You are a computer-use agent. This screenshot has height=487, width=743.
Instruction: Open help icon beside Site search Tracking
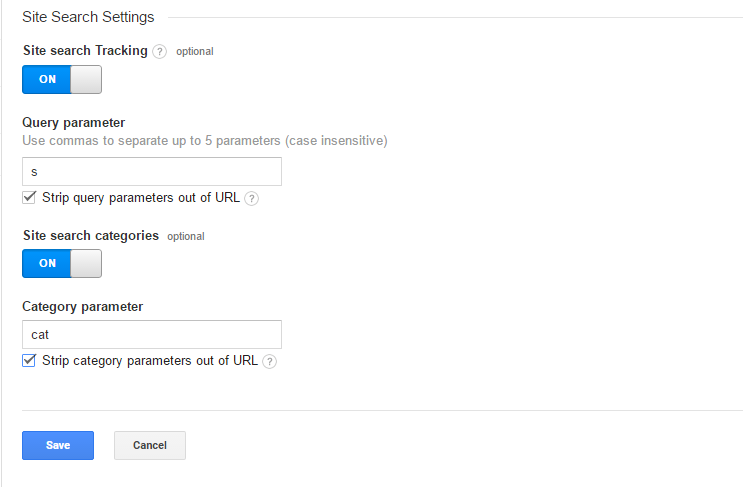click(160, 51)
